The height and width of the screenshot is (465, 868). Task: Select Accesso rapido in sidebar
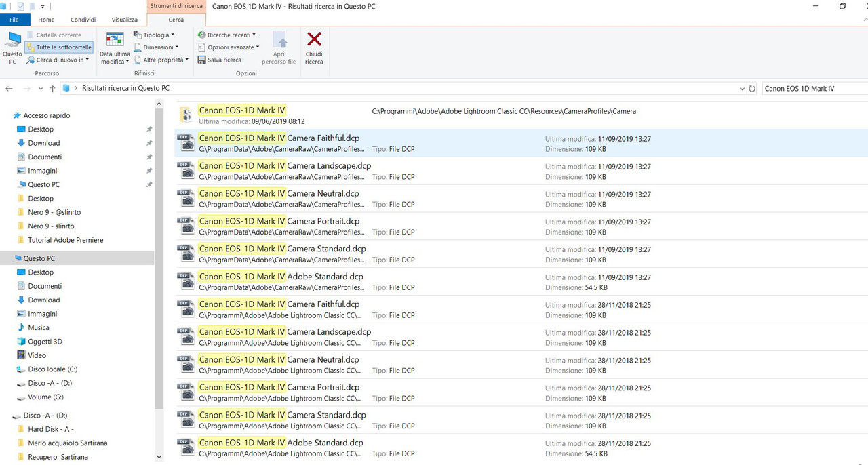point(46,115)
